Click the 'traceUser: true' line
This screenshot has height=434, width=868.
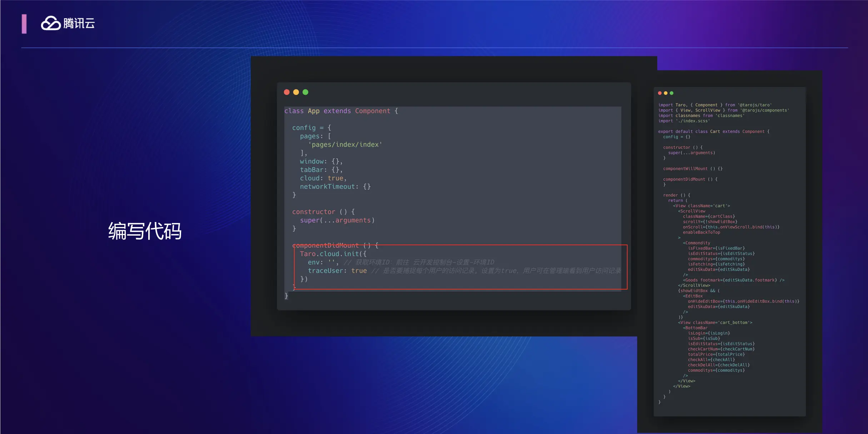click(x=337, y=271)
